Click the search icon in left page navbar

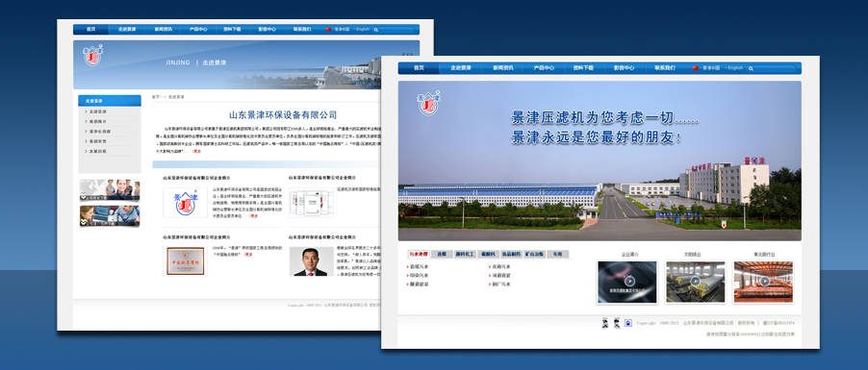(376, 30)
